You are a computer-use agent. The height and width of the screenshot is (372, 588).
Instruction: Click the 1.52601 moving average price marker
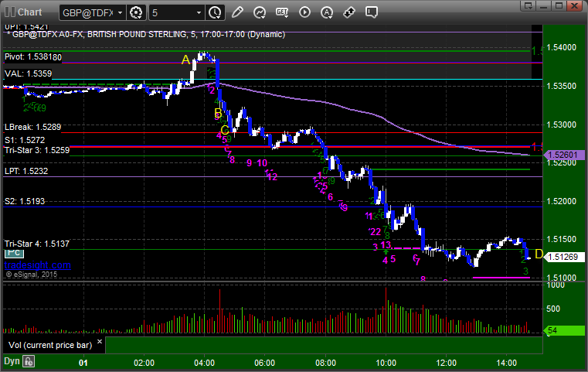click(563, 155)
